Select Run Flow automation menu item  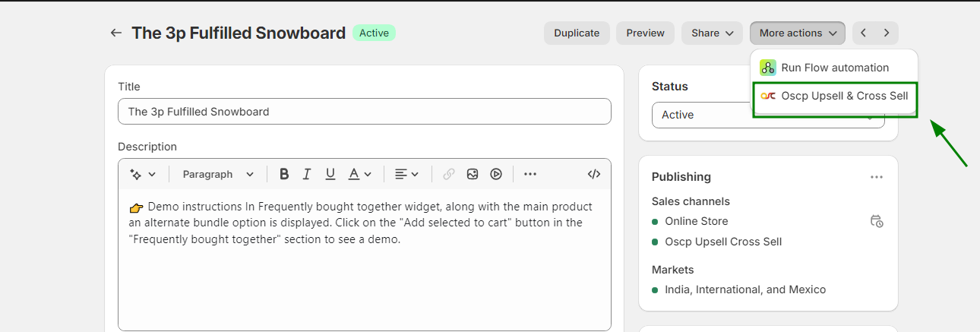834,68
